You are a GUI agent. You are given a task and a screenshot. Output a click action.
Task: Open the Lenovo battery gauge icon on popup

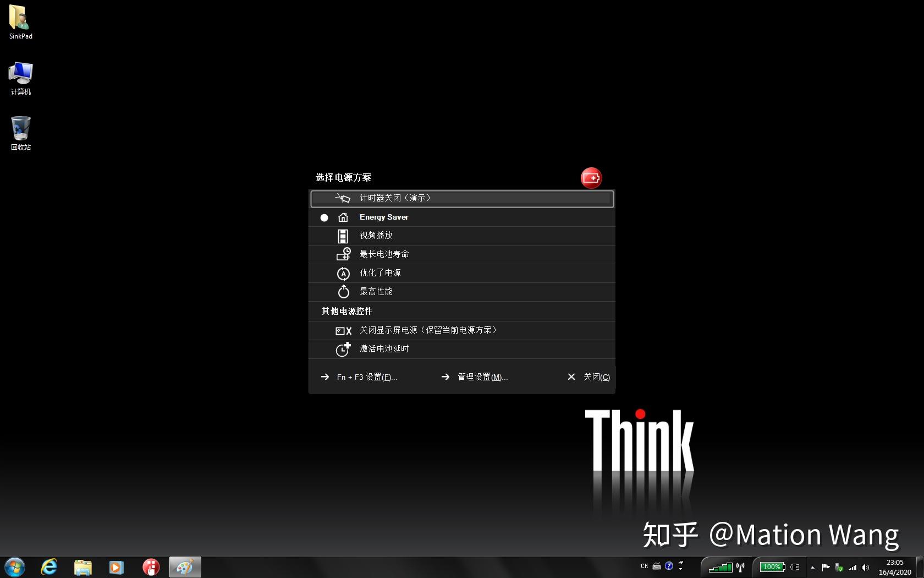coord(591,178)
